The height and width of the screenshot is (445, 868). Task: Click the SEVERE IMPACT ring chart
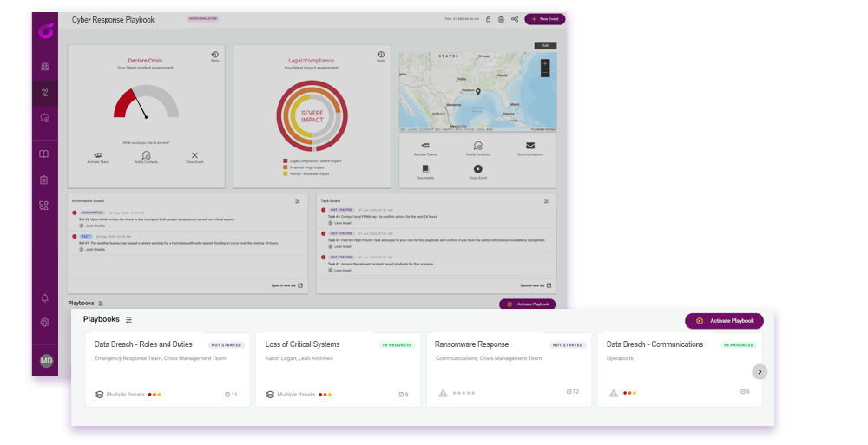[x=312, y=116]
